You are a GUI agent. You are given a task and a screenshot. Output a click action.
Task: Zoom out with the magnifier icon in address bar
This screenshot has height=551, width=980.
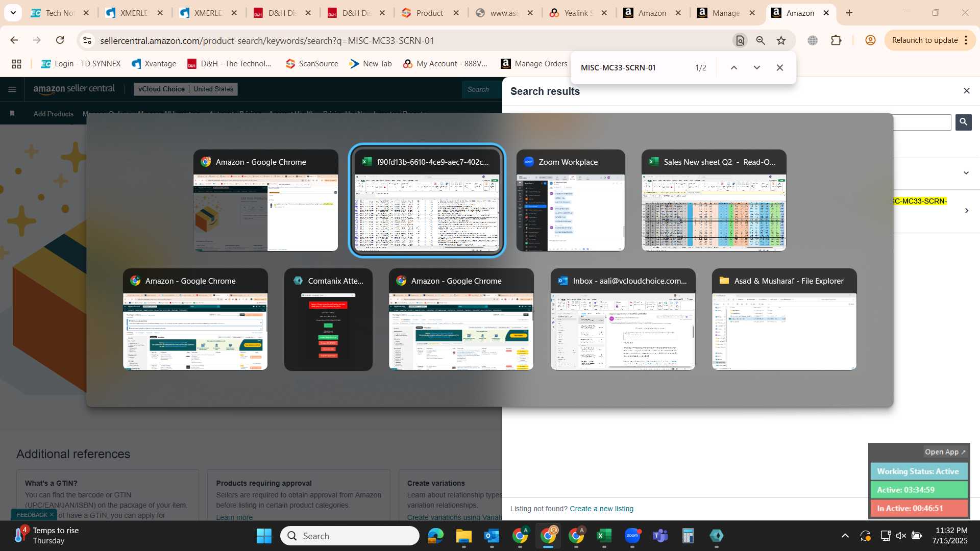coord(761,40)
